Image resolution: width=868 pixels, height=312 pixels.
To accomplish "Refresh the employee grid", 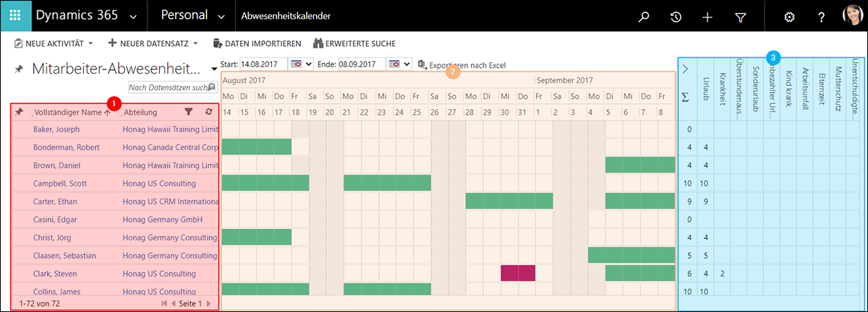I will tap(209, 112).
